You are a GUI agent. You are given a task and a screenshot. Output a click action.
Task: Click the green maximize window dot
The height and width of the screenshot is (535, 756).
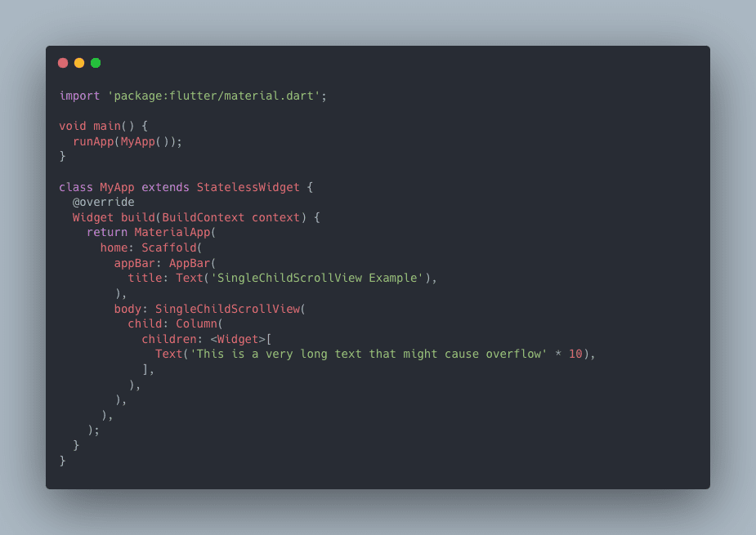point(96,63)
